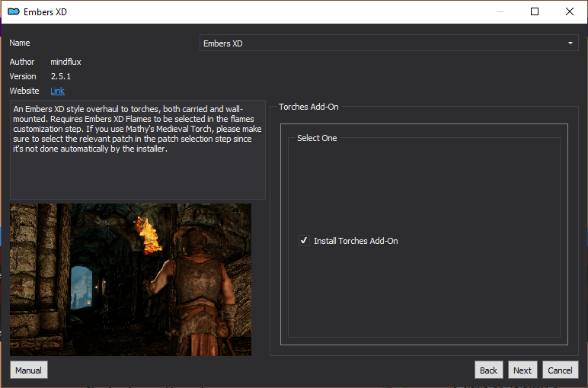Click the Install Torches Add-On label text
This screenshot has width=588, height=388.
tap(356, 241)
